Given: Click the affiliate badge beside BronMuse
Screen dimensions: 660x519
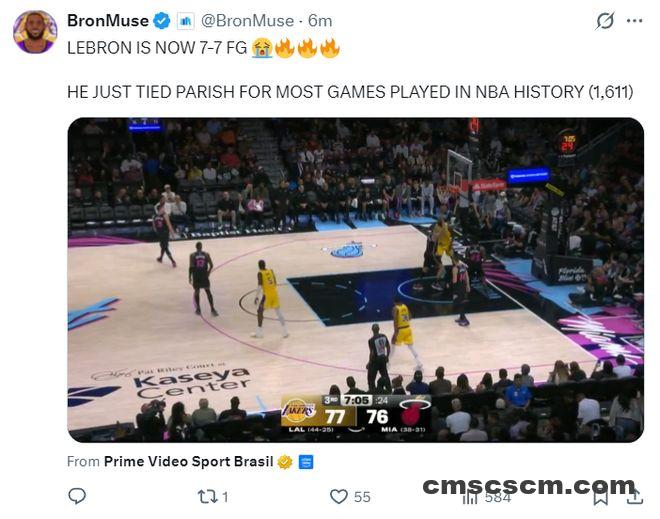Looking at the screenshot, I should (186, 21).
